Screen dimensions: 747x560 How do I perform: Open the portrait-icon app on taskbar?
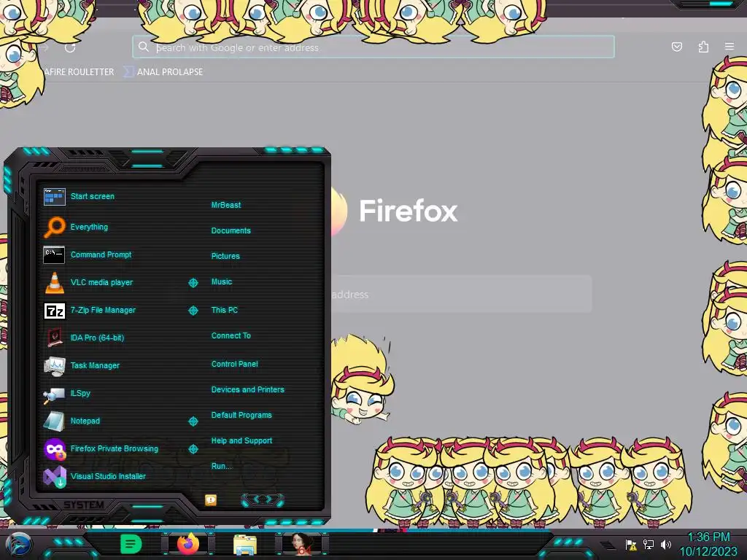click(x=301, y=545)
